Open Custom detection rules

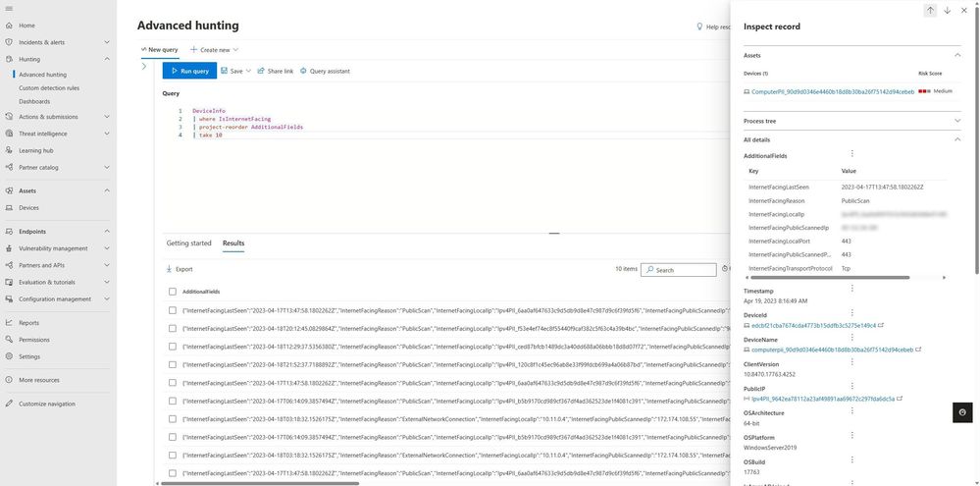(x=49, y=88)
